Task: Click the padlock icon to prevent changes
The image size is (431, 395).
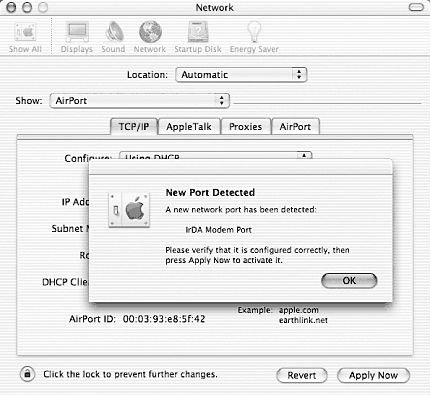Action: (x=27, y=374)
